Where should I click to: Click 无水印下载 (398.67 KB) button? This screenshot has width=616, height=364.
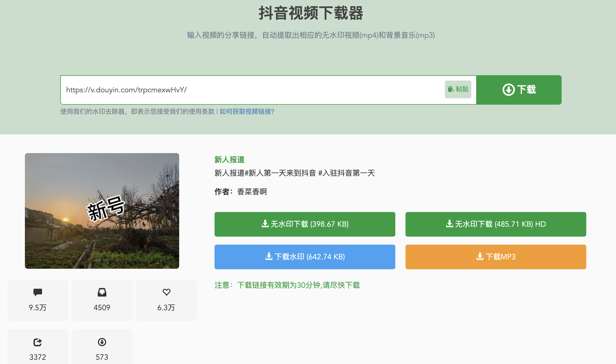point(305,224)
